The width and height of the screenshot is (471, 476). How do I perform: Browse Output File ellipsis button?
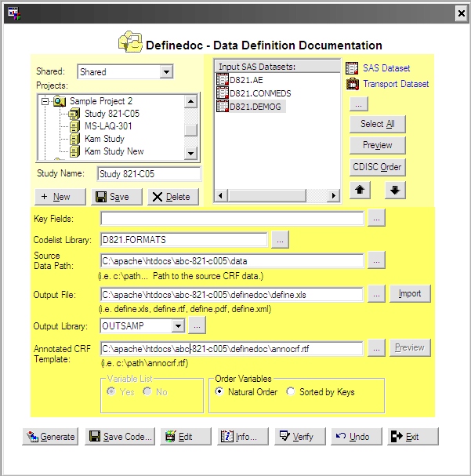coord(376,294)
